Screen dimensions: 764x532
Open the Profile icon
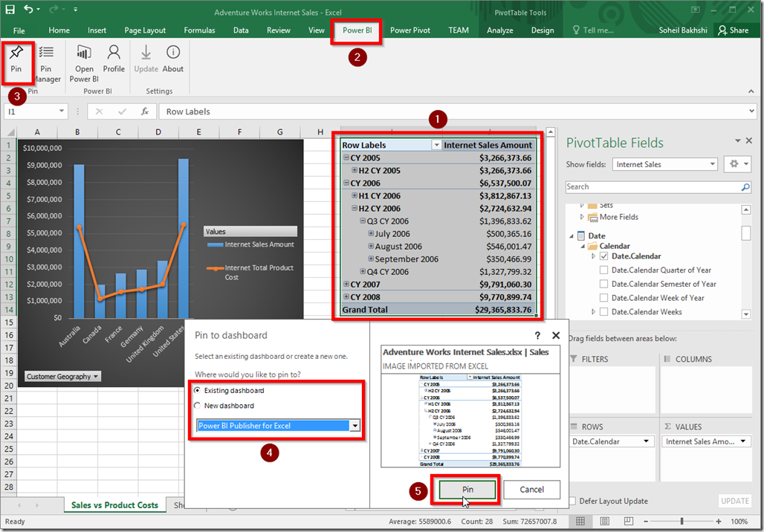coord(114,52)
